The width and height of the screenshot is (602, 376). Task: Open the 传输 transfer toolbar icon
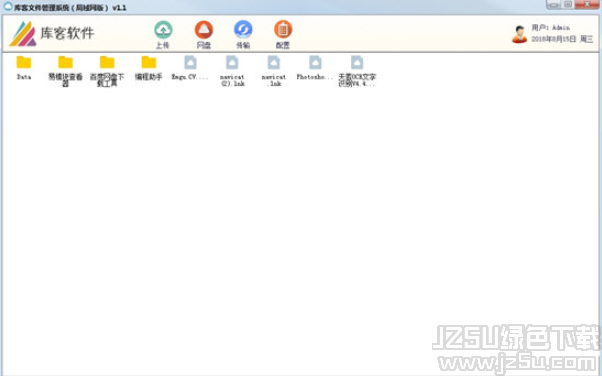point(243,30)
